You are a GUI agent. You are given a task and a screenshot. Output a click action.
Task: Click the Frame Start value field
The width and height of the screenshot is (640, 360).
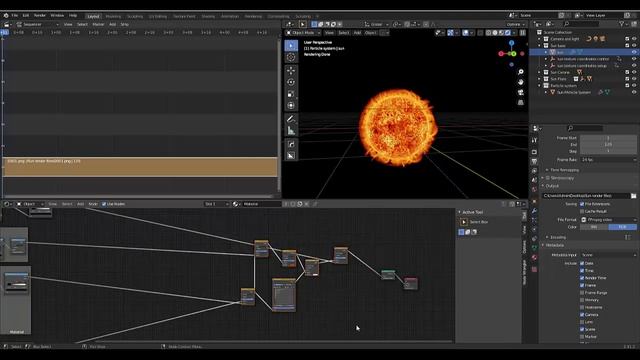pyautogui.click(x=608, y=138)
